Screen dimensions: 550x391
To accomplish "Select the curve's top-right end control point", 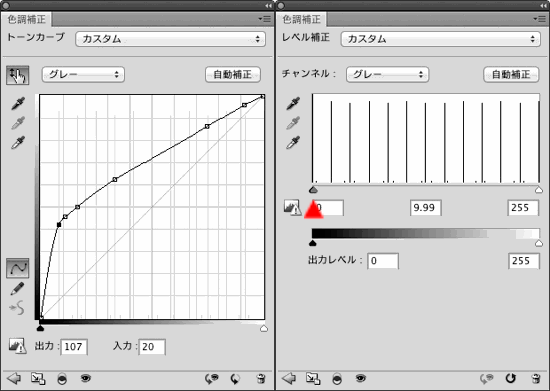I will tap(262, 96).
